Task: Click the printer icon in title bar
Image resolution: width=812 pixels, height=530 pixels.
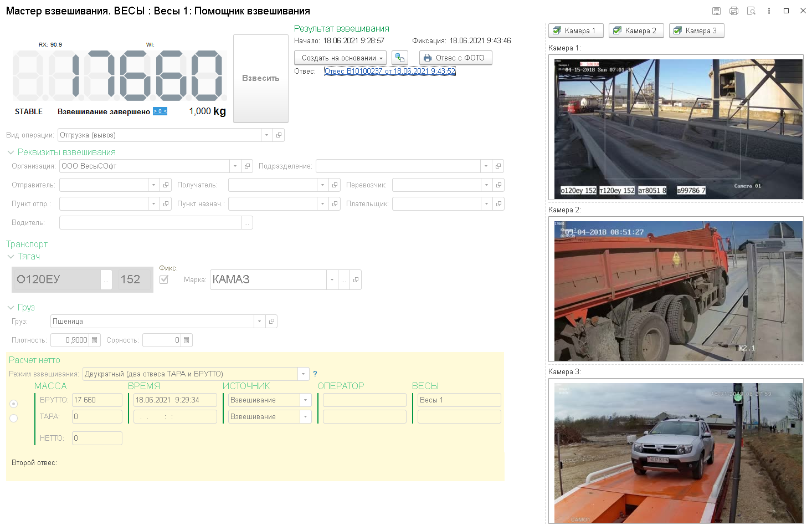Action: [x=734, y=11]
